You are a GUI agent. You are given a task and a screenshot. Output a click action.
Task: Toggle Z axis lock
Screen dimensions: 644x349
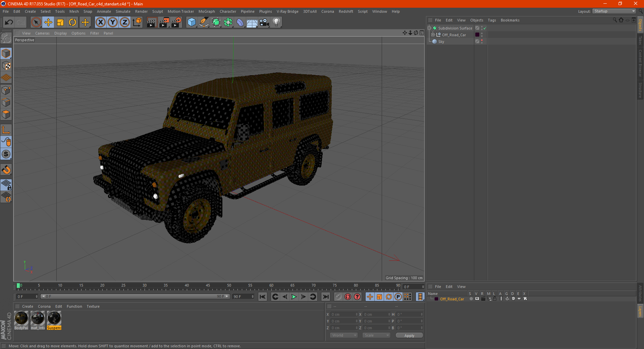125,22
